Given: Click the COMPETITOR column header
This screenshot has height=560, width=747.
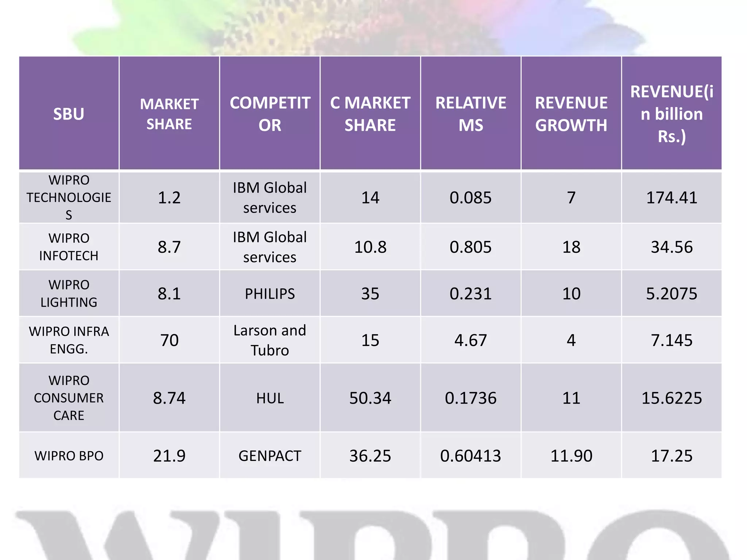Looking at the screenshot, I should coord(270,114).
